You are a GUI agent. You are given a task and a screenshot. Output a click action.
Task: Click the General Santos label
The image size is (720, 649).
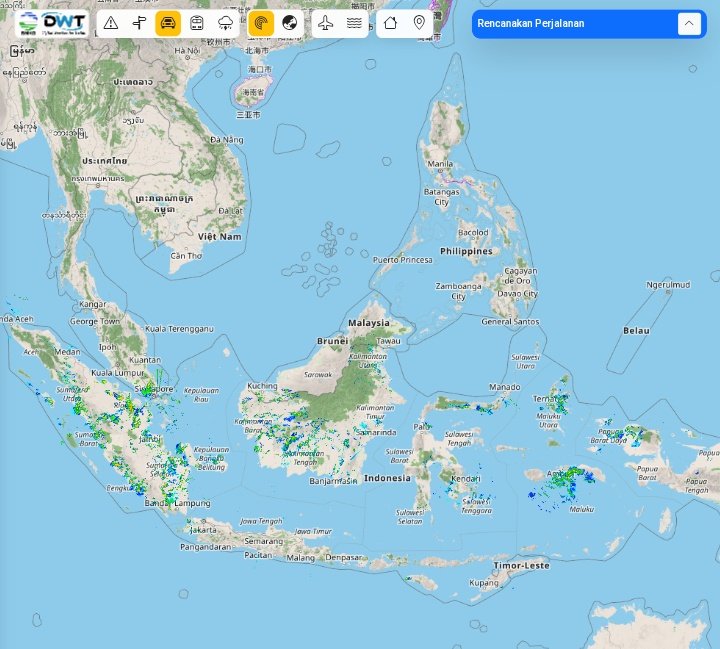click(x=510, y=322)
